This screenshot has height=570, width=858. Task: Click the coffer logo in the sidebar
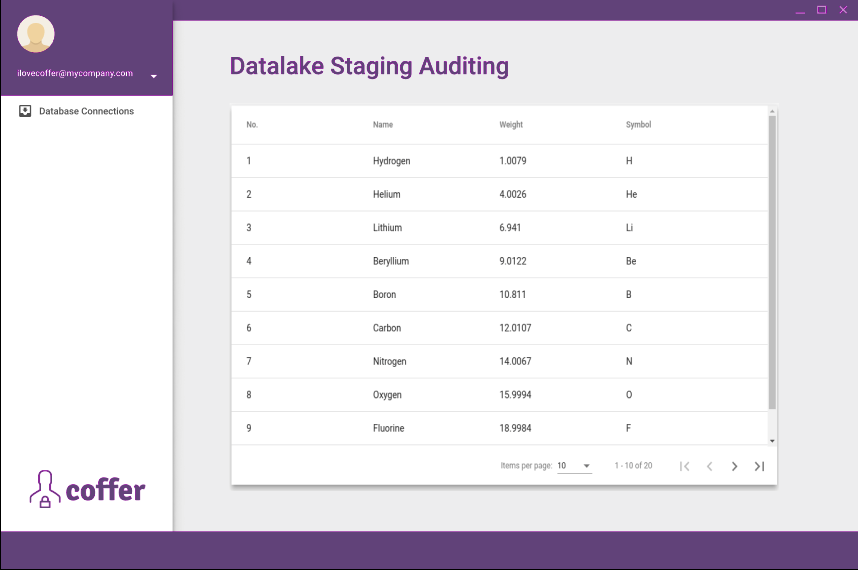pos(88,488)
